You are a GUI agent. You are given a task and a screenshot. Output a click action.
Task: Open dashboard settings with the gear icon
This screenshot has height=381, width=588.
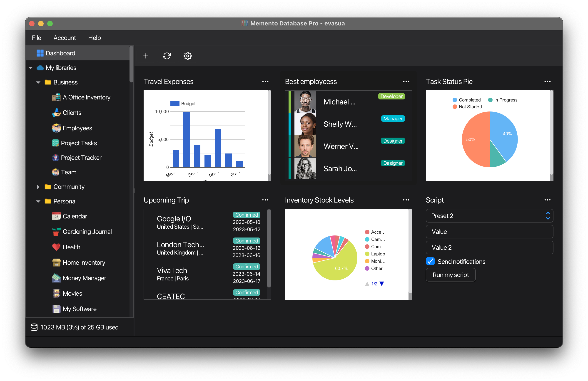187,56
